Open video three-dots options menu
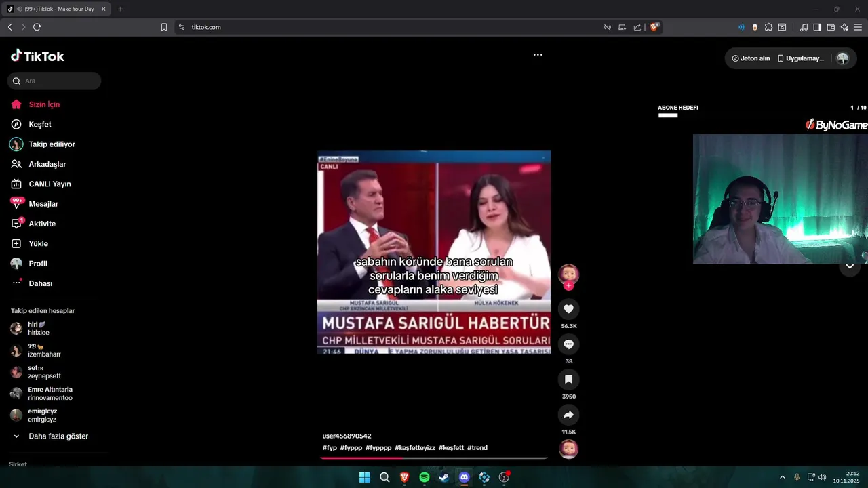 (x=538, y=55)
